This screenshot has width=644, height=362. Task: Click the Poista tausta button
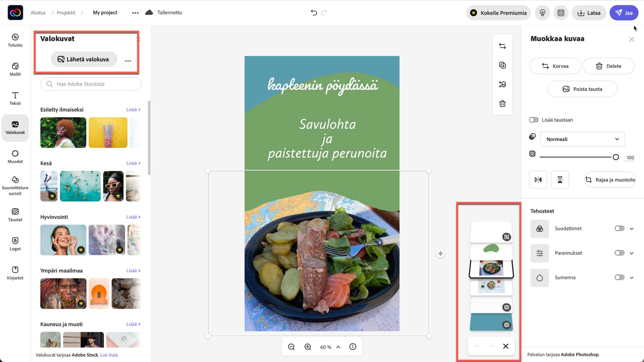[582, 89]
